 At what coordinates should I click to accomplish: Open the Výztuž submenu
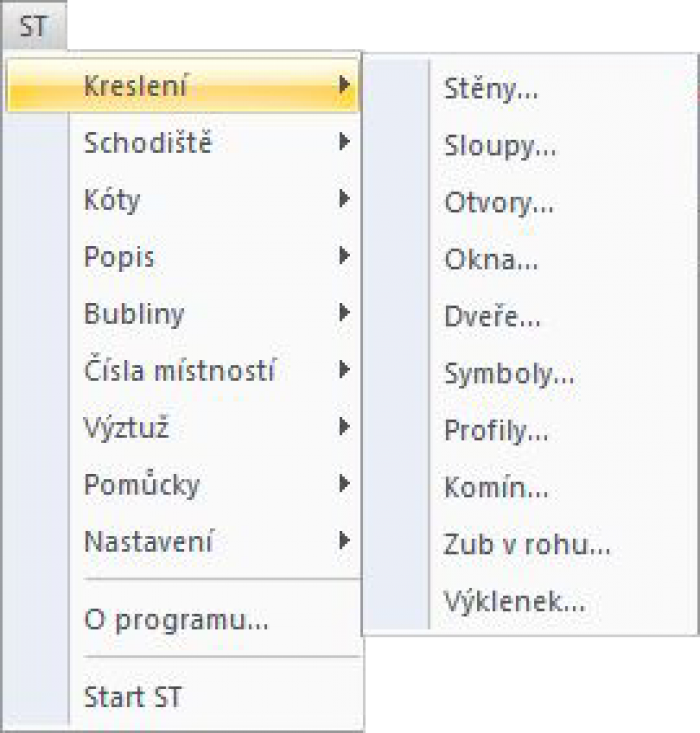(x=126, y=428)
